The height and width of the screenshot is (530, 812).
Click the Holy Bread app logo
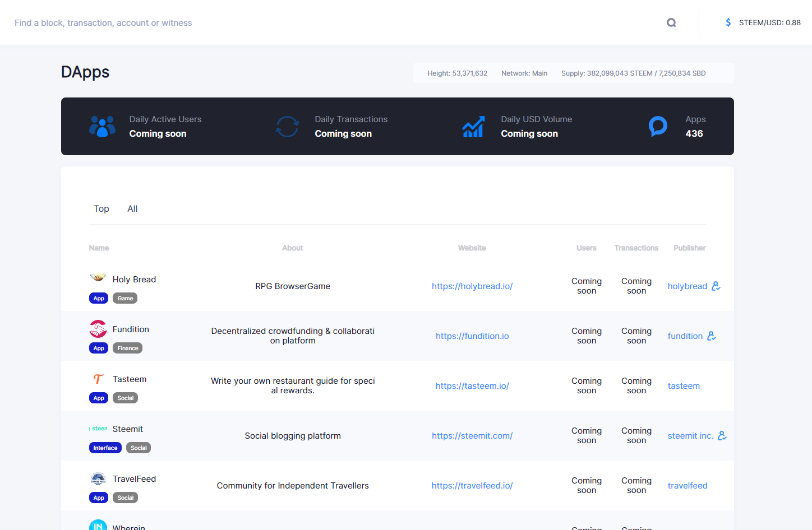(98, 277)
